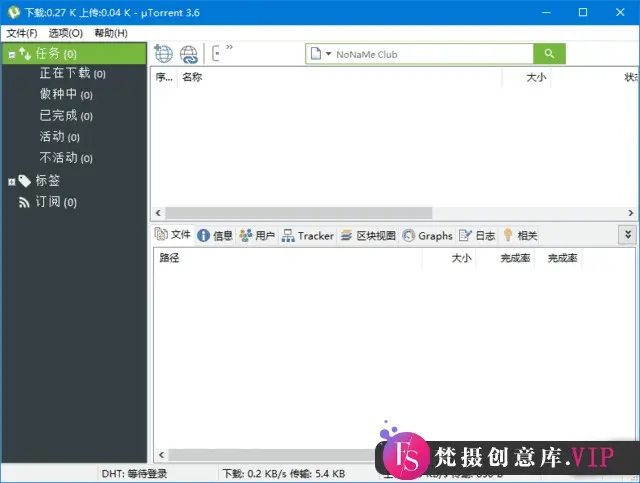The height and width of the screenshot is (483, 640).
Task: Click the green search magnifier button
Action: [549, 53]
